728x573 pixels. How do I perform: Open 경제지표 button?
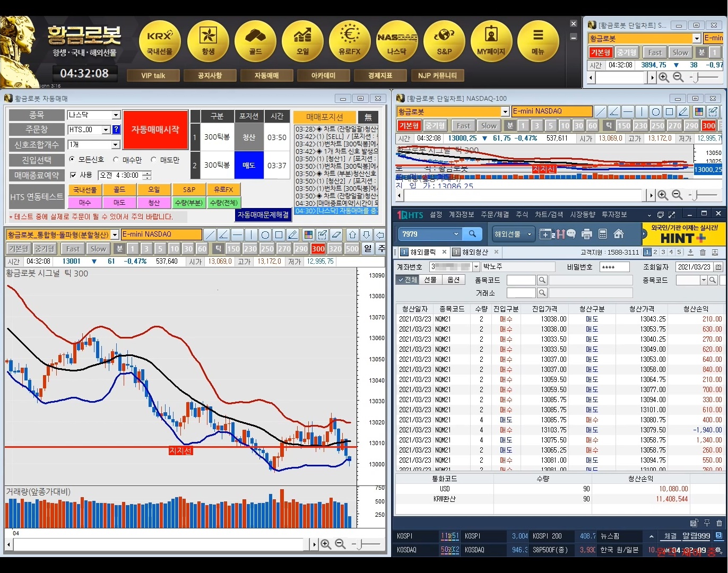click(380, 75)
